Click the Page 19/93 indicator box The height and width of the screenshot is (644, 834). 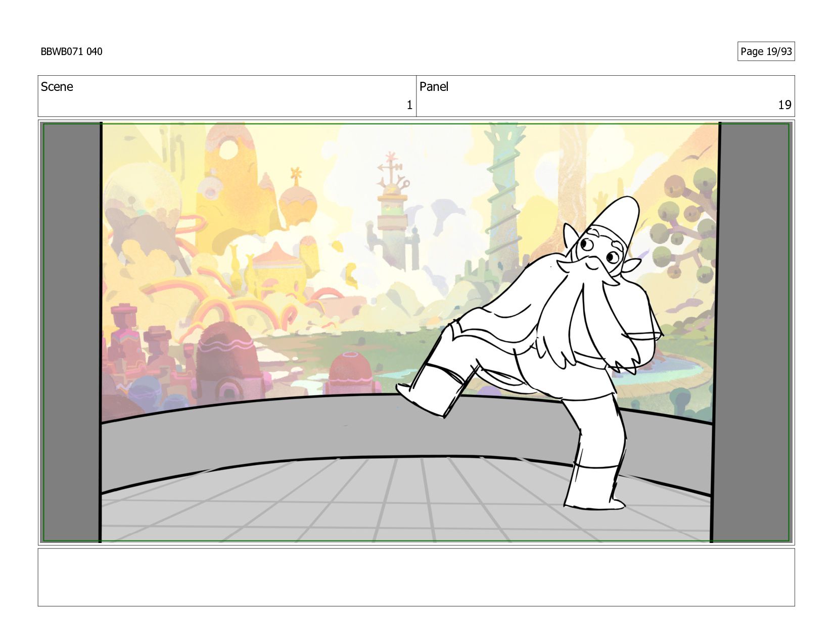(766, 52)
